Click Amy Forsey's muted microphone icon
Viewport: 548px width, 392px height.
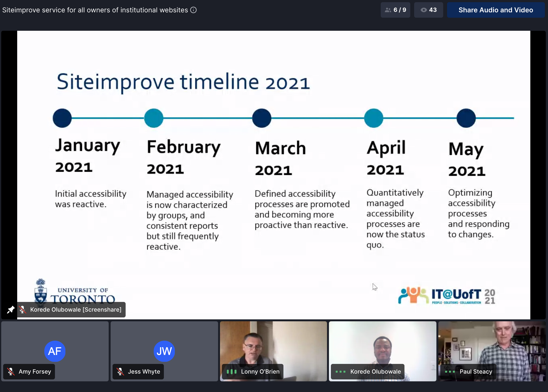pyautogui.click(x=11, y=371)
